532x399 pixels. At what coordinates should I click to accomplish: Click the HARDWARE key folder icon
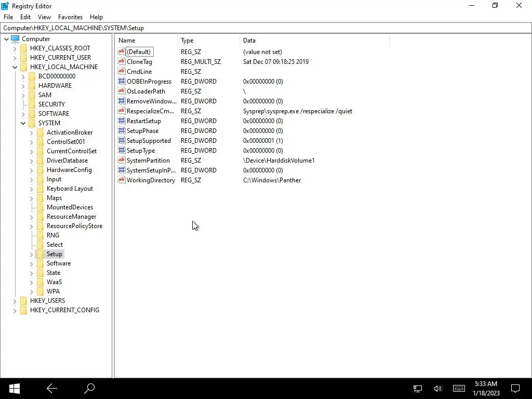(32, 86)
